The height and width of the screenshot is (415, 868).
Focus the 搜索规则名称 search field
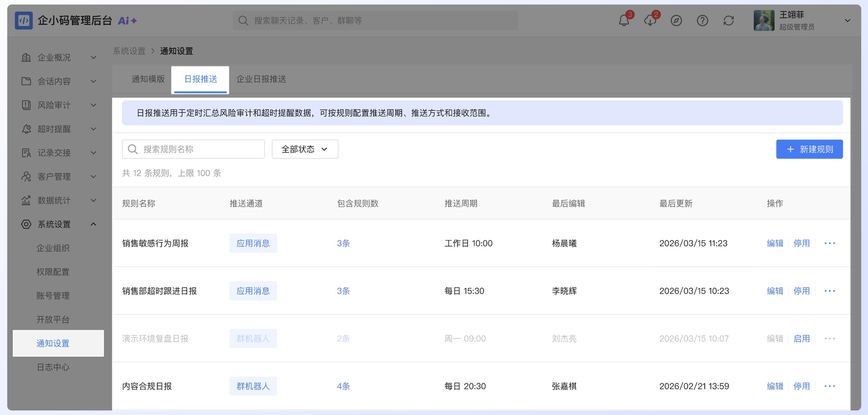click(193, 149)
